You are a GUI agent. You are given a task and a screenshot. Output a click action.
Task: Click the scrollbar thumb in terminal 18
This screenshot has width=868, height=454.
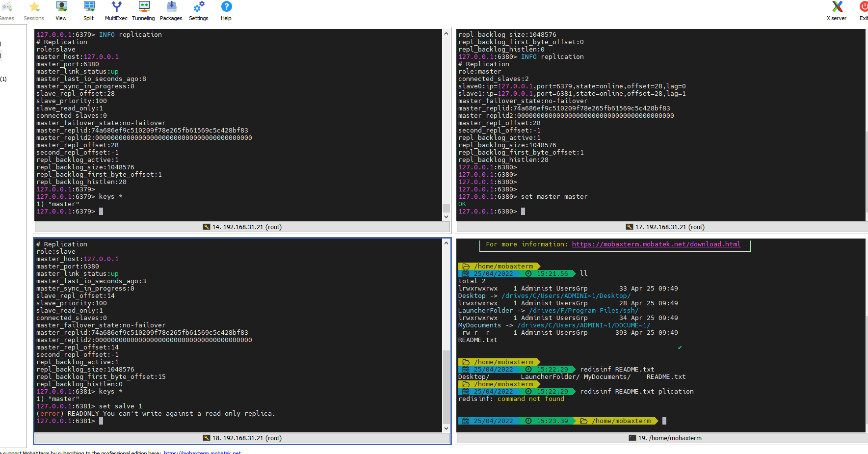[446, 387]
